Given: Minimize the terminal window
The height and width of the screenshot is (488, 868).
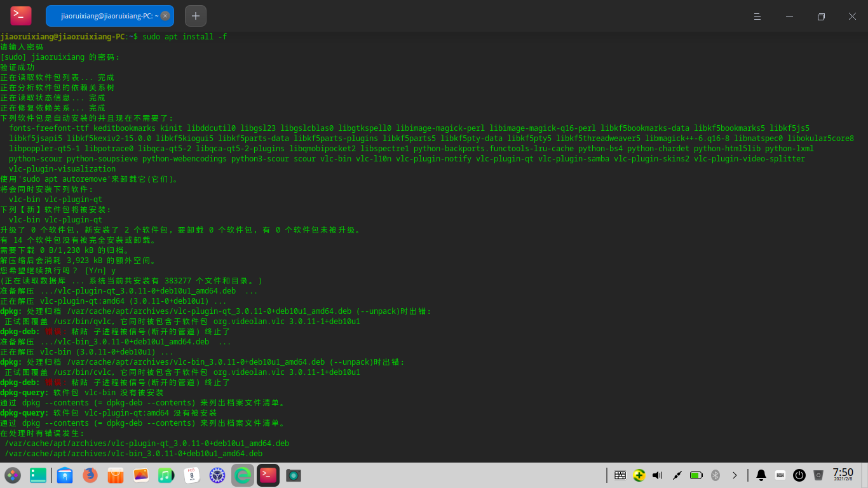Looking at the screenshot, I should click(x=789, y=17).
